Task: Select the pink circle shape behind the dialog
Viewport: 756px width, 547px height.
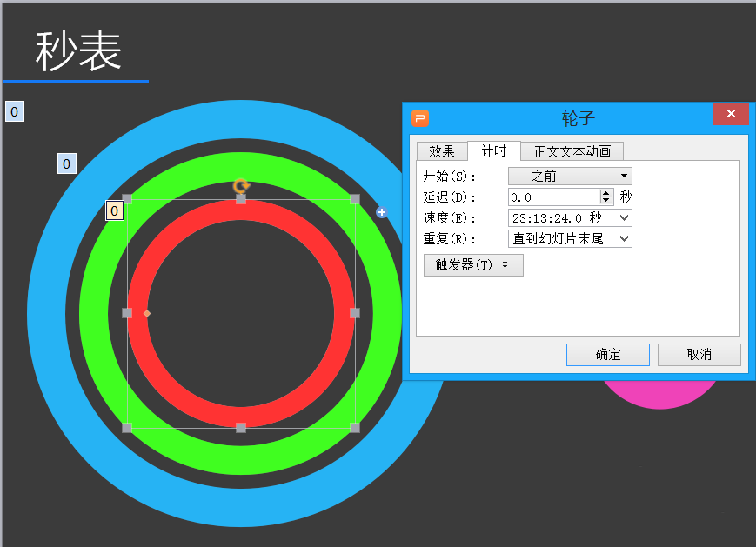Action: coord(659,394)
